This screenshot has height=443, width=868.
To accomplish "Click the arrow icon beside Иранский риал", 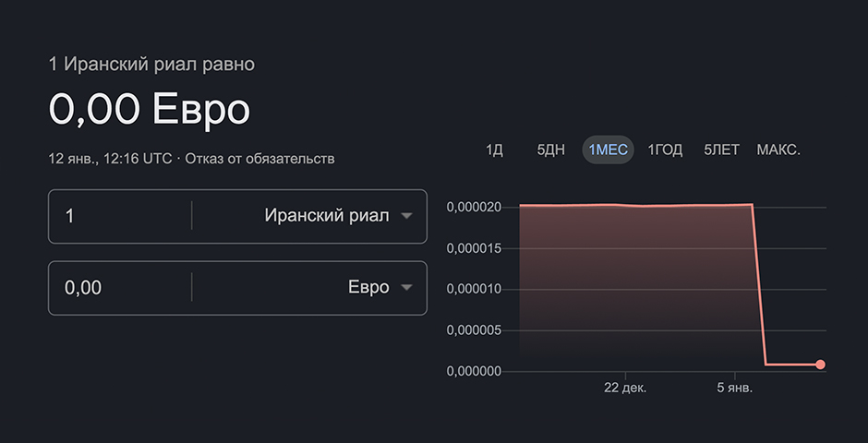I will click(406, 216).
